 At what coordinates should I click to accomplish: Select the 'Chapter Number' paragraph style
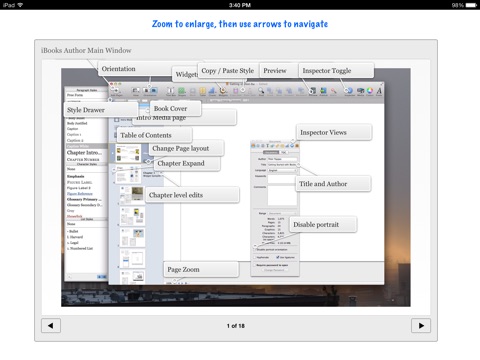point(83,159)
